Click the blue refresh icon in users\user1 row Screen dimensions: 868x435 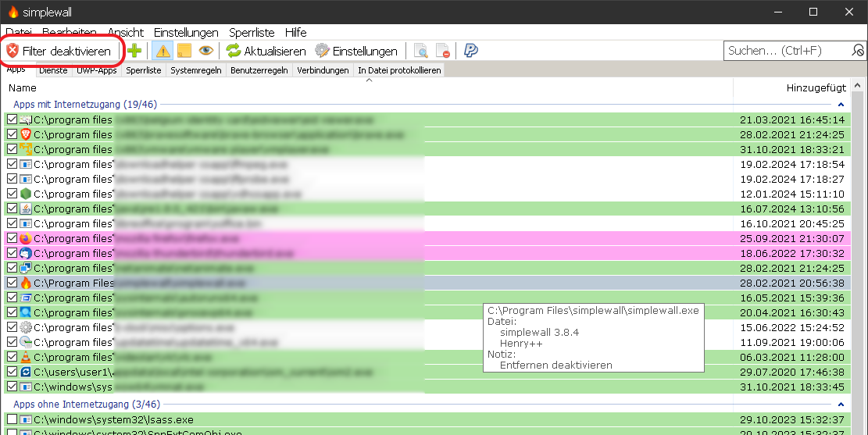[26, 372]
